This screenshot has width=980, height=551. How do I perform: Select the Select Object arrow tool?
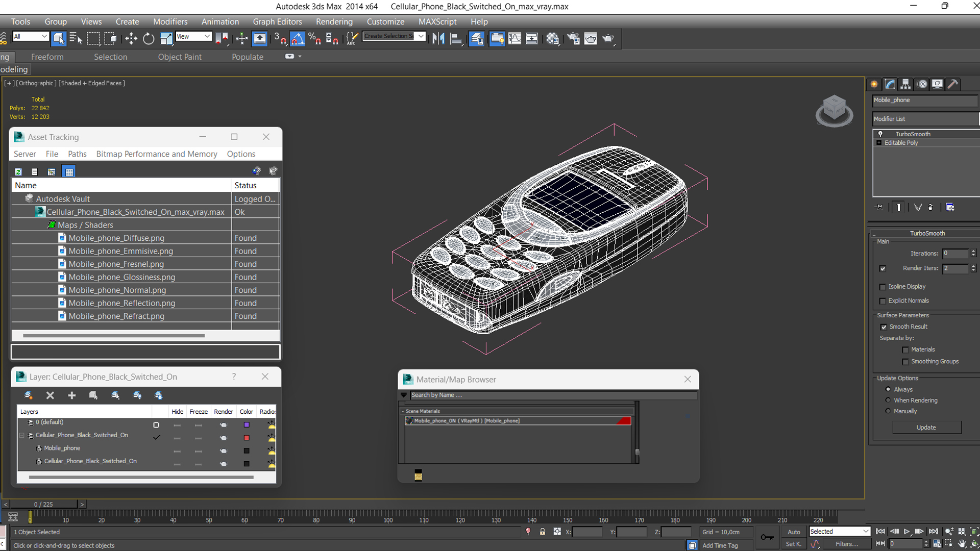(59, 39)
